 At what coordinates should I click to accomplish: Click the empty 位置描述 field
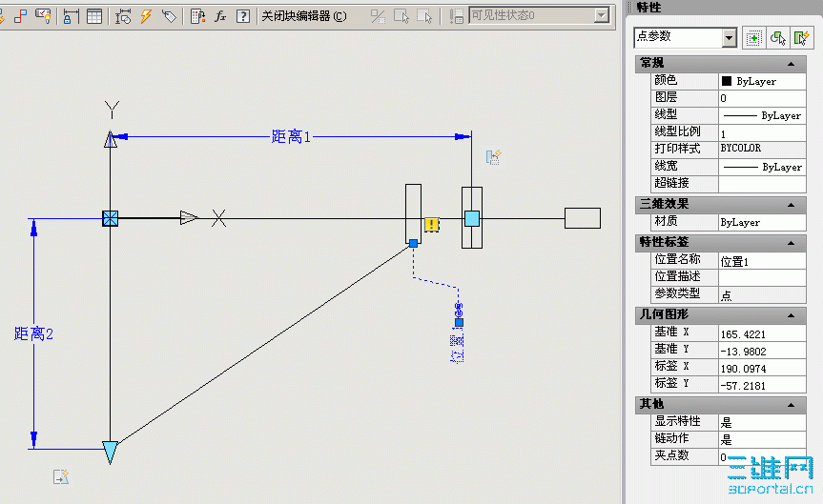pos(762,277)
